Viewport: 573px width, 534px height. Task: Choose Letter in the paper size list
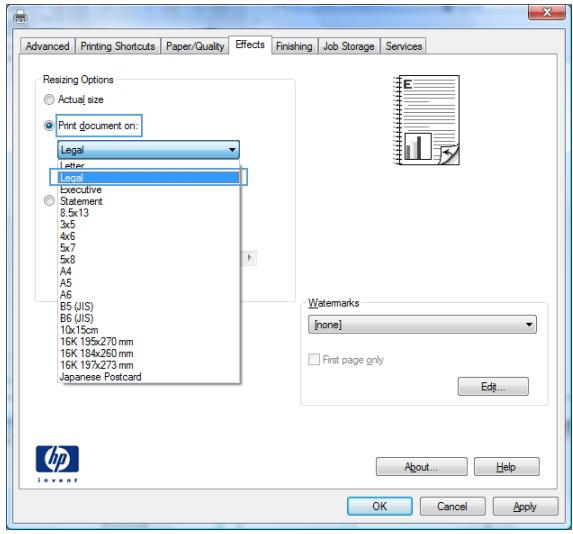click(x=149, y=165)
